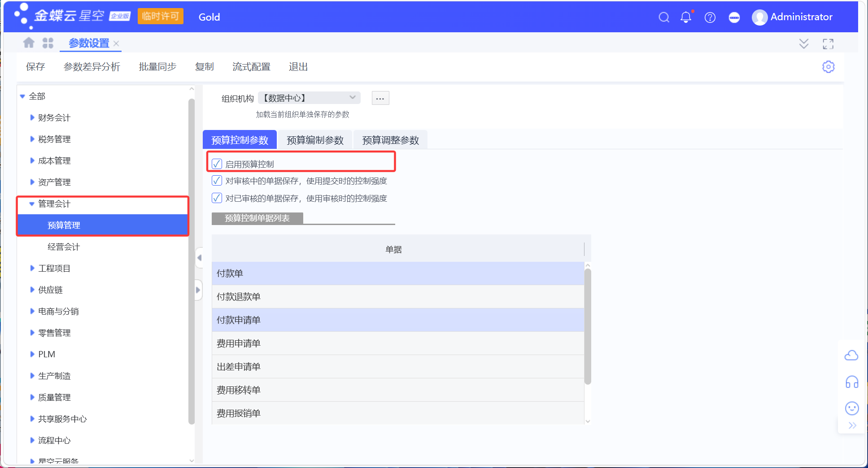Switch to the 预算调整参数 tab
The width and height of the screenshot is (868, 468).
[x=390, y=139]
